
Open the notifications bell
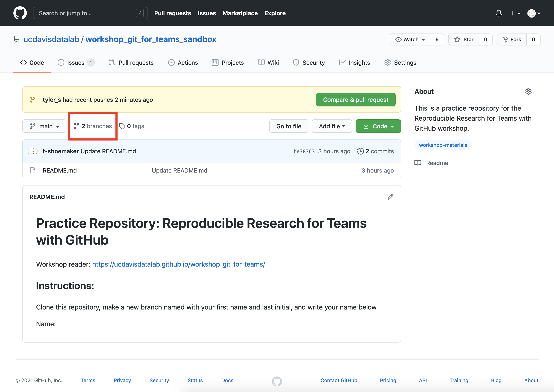click(499, 13)
